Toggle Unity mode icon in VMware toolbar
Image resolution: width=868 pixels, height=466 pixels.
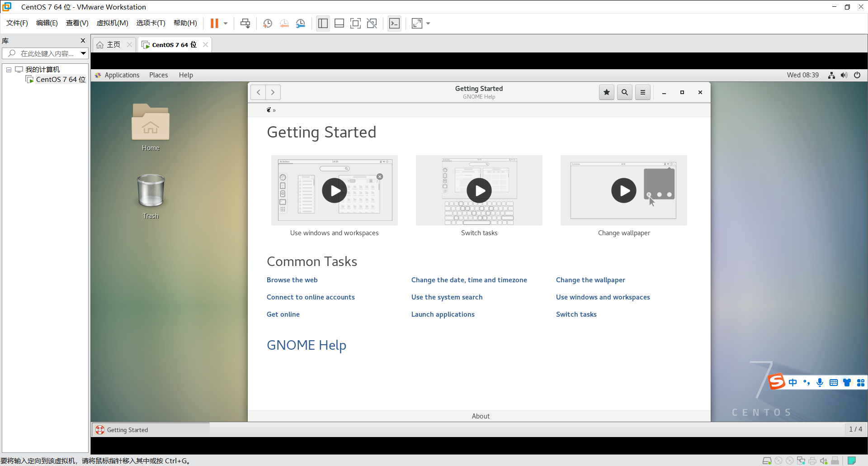coord(372,24)
